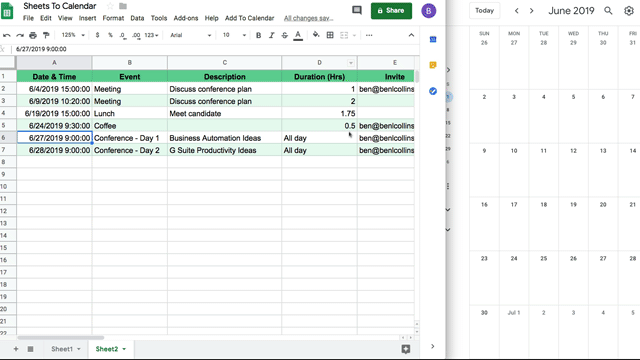
Task: Click the horizontal scrollbar thumb
Action: pos(60,338)
